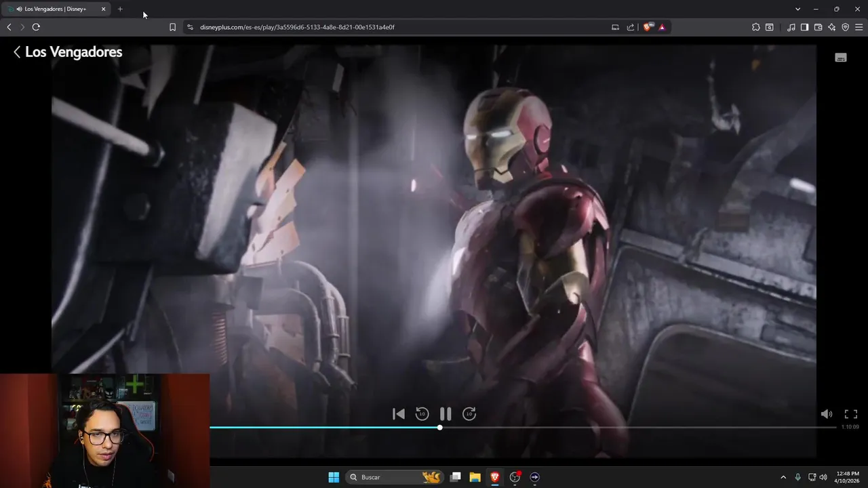The image size is (868, 488).
Task: Open the Brave VPN shield icon
Action: click(x=845, y=27)
